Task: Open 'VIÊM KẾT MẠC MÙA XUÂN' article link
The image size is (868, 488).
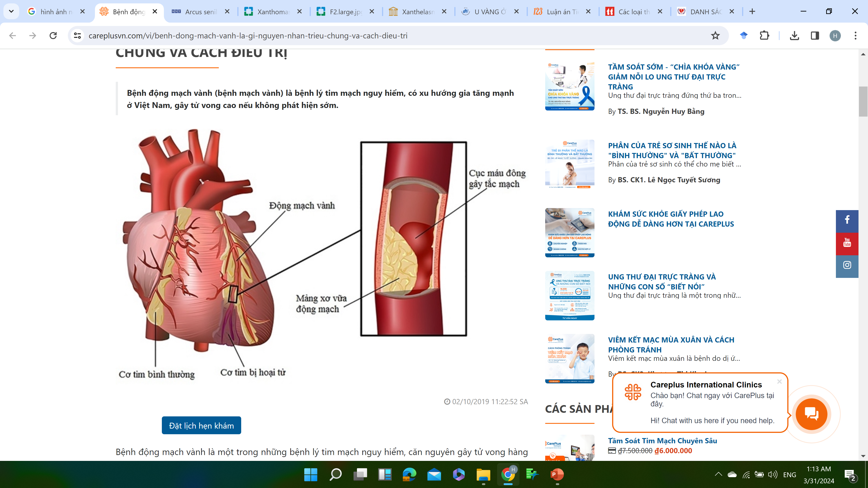Action: pyautogui.click(x=671, y=345)
